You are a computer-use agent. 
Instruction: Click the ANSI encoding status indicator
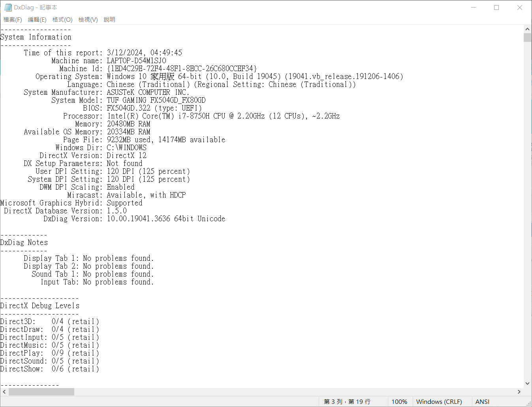pyautogui.click(x=482, y=401)
